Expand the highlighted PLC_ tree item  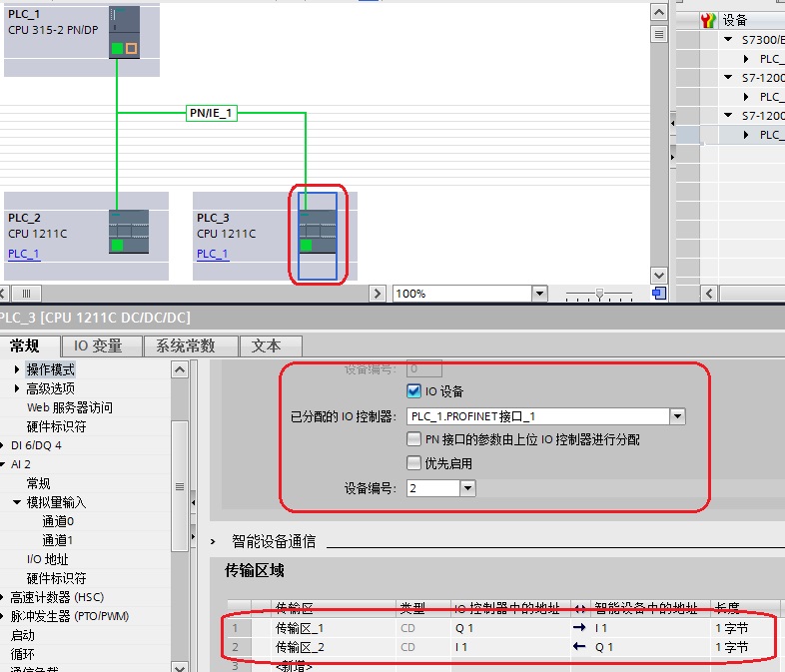(746, 135)
